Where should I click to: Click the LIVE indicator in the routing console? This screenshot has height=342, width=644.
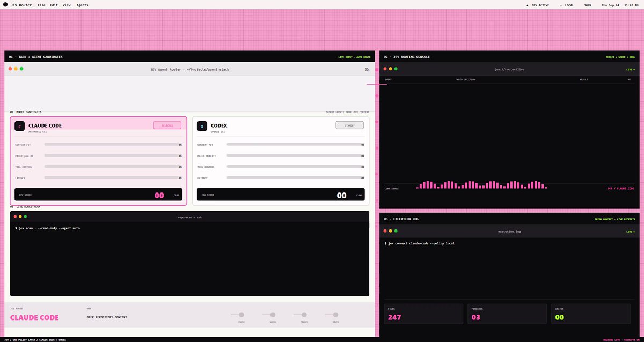tap(630, 69)
